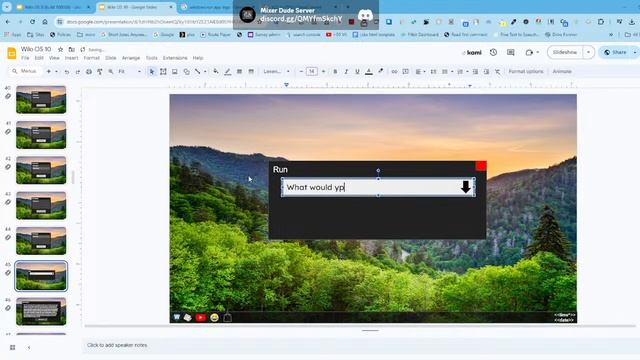This screenshot has height=360, width=640.
Task: Open the text align dropdown
Action: (420, 71)
